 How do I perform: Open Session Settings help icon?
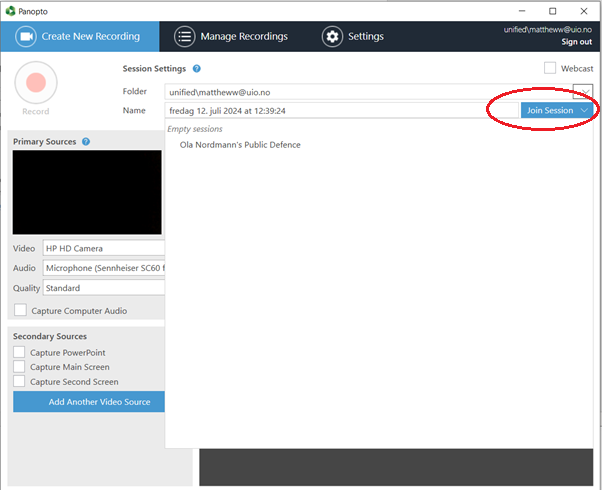[x=197, y=69]
